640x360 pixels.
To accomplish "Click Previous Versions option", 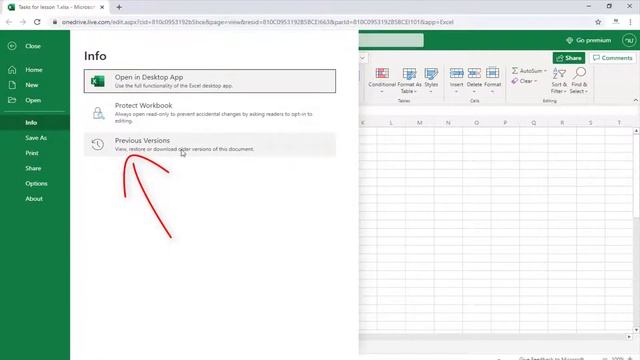I will (210, 144).
